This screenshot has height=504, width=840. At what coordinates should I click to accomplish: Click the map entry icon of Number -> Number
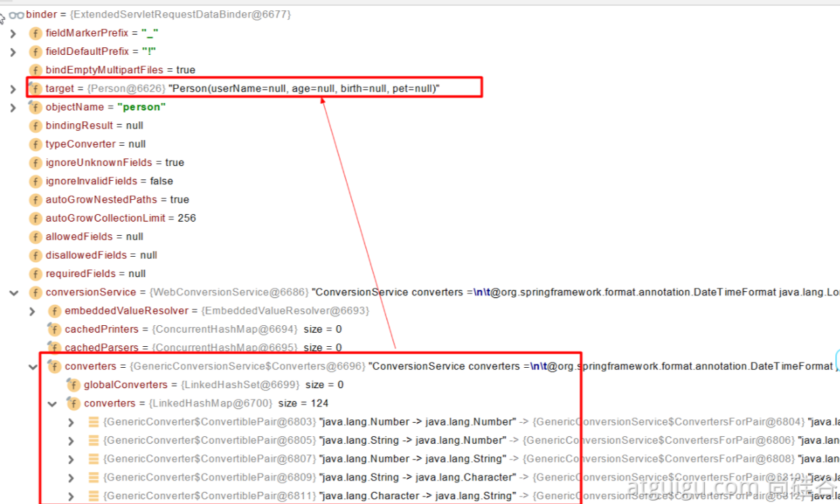[94, 422]
